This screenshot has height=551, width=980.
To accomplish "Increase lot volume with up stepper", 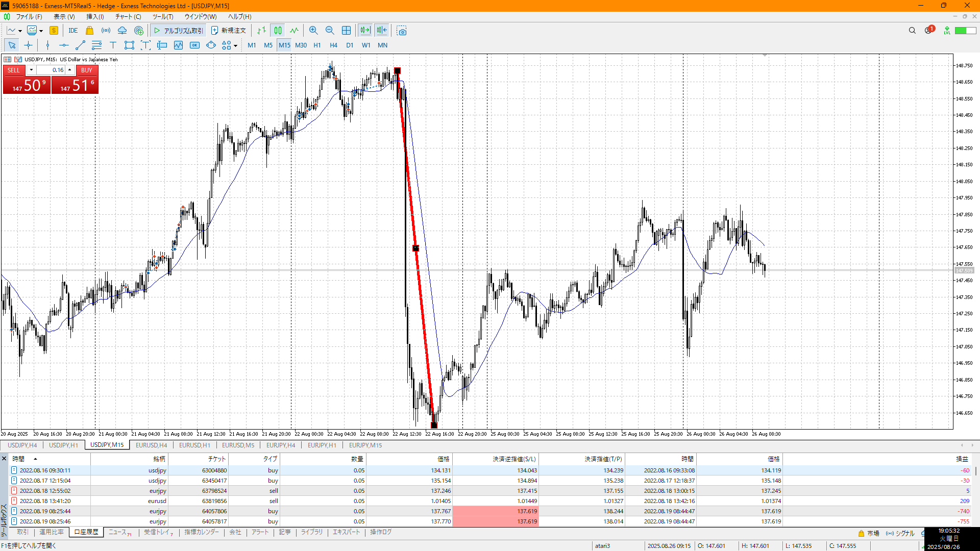I will [x=69, y=70].
